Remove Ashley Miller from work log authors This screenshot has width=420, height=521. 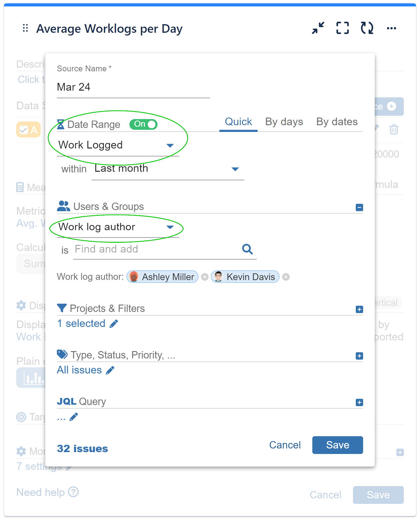pyautogui.click(x=205, y=277)
